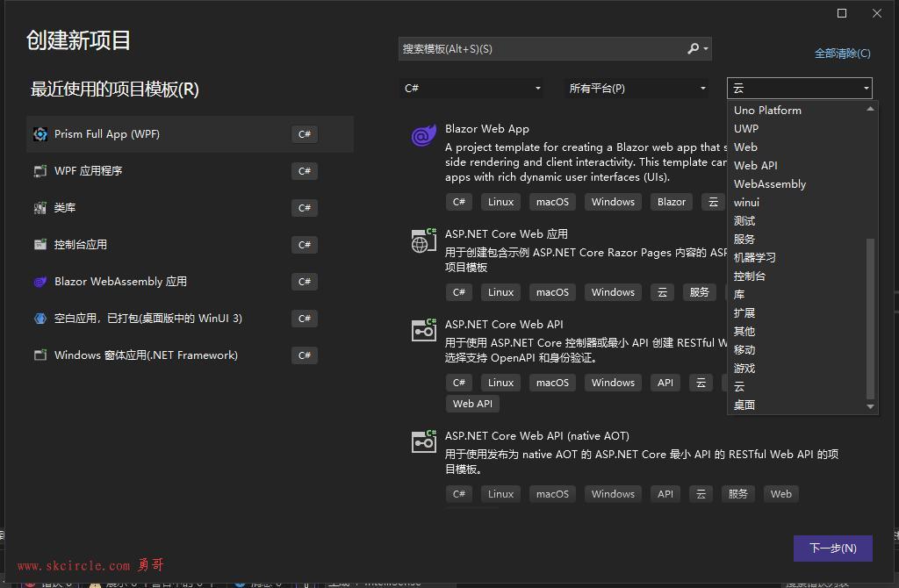Click the search magnifier icon in template search
Screen dimensions: 899x588
[x=694, y=49]
